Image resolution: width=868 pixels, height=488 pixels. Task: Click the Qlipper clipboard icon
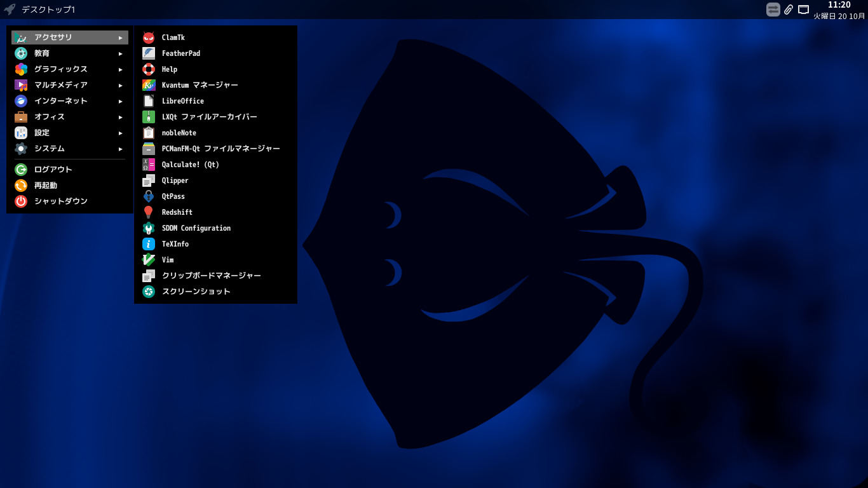tap(149, 180)
